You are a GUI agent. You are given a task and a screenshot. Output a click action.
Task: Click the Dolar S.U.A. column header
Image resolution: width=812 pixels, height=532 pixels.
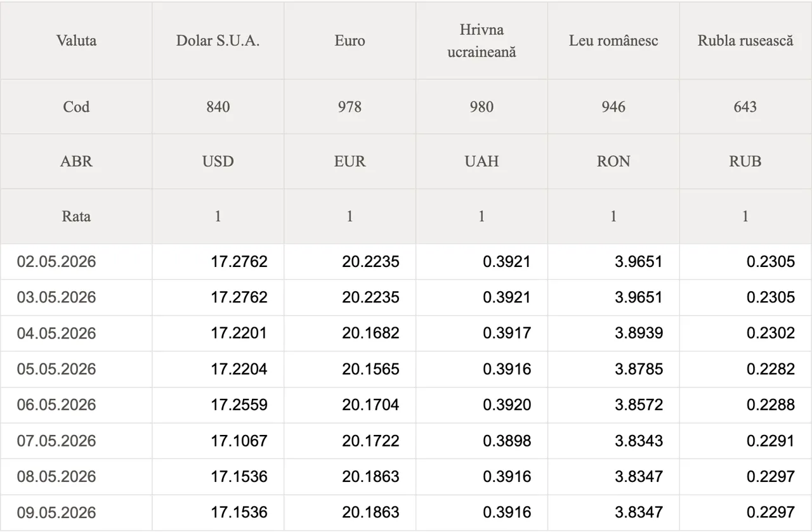(218, 41)
